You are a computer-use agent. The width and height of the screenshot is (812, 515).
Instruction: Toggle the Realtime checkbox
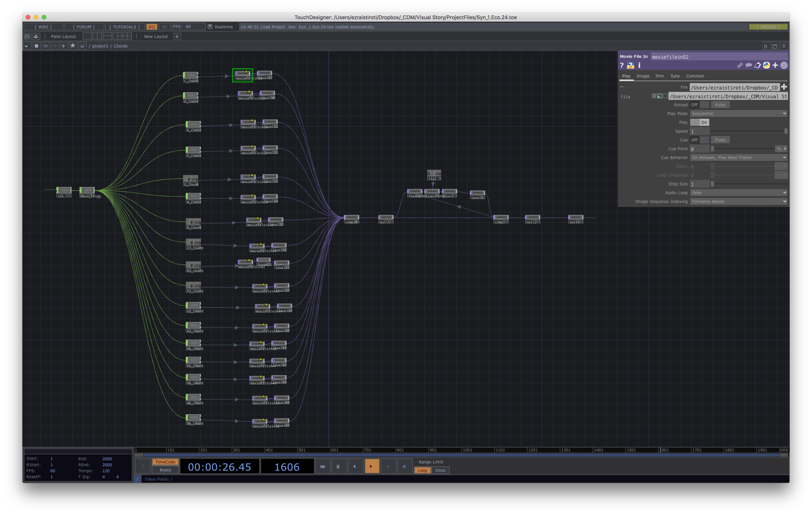(x=210, y=27)
